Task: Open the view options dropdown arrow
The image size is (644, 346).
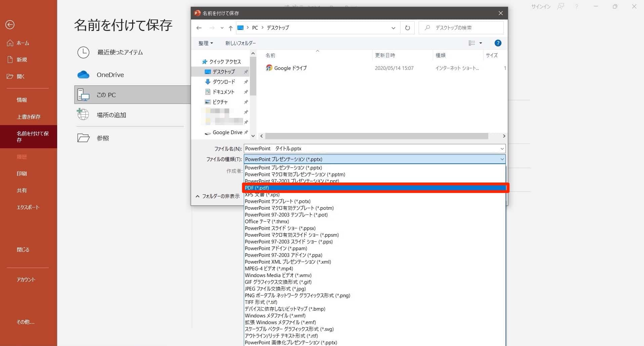Action: click(x=481, y=43)
